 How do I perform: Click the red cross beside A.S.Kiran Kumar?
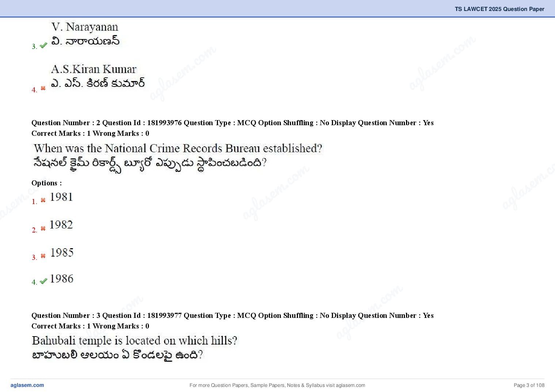(x=43, y=88)
